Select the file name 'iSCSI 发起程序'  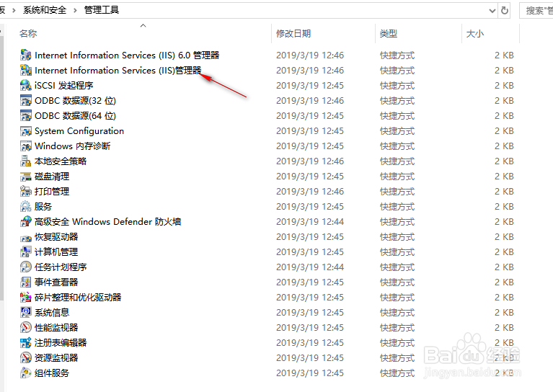pos(64,86)
